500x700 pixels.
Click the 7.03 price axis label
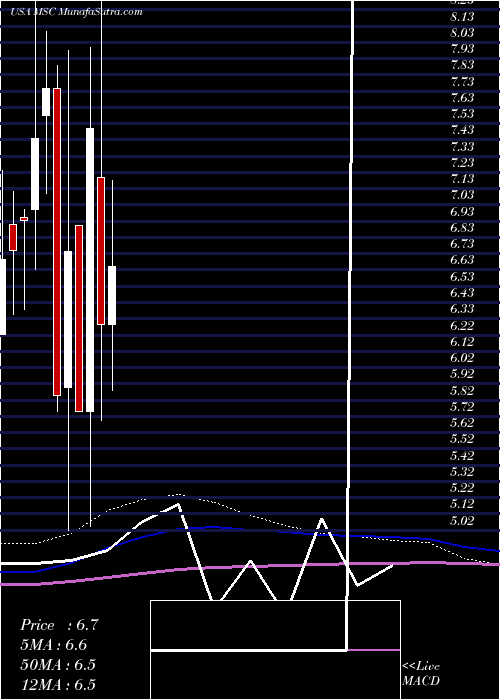(463, 196)
